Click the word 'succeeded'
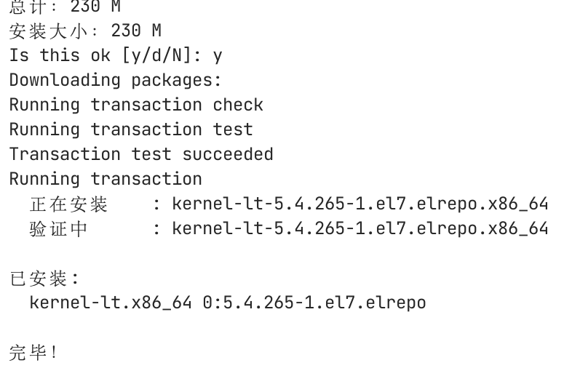Screen dimensions: 588x368 coord(228,154)
